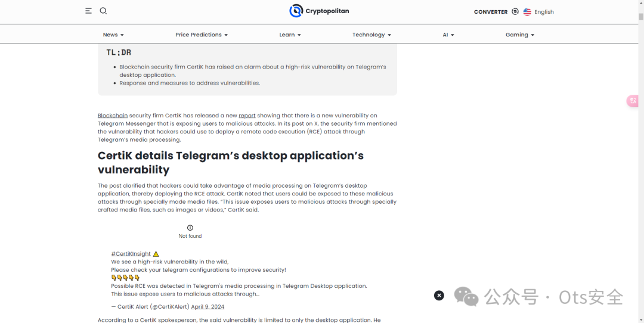Open the CONVERTER link

tap(490, 12)
